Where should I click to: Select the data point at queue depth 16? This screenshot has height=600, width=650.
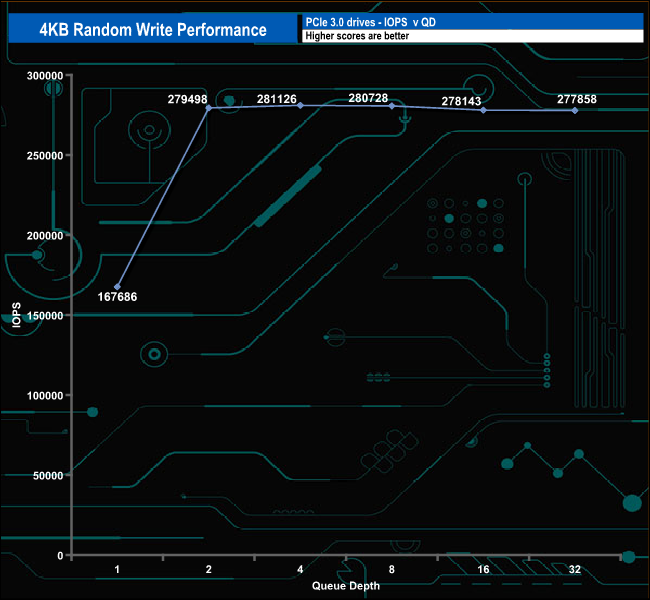tap(483, 110)
